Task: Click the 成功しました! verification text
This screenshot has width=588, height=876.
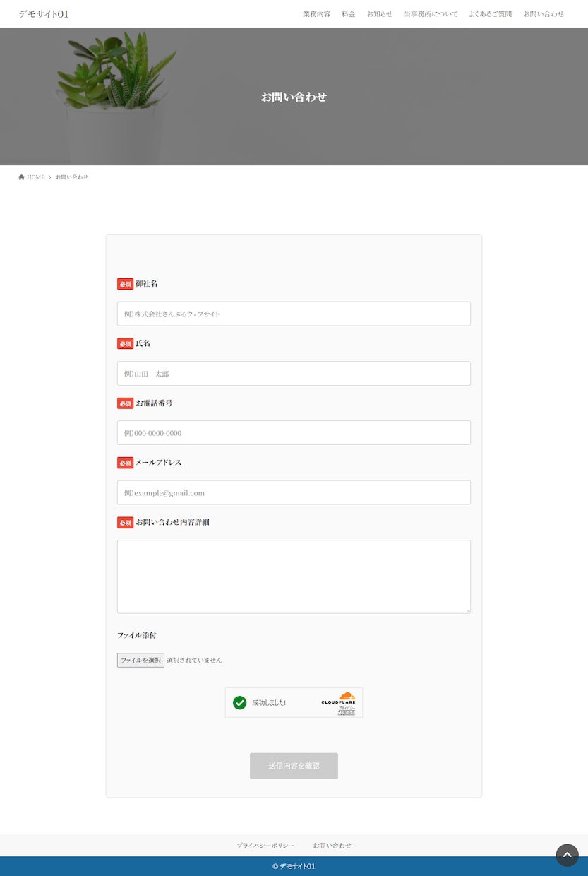Action: (x=269, y=703)
